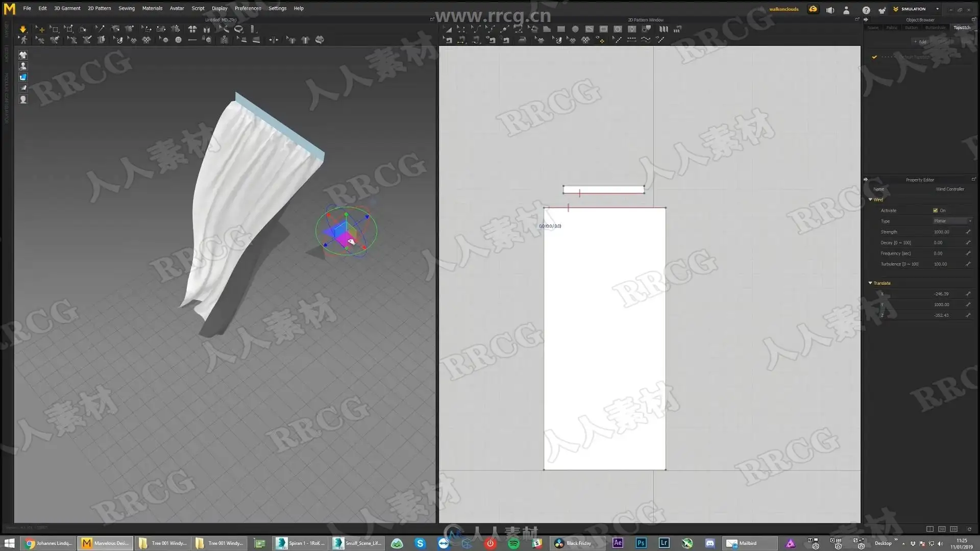Toggle the garment display icon in 3D viewport
The height and width of the screenshot is (551, 980).
click(23, 55)
